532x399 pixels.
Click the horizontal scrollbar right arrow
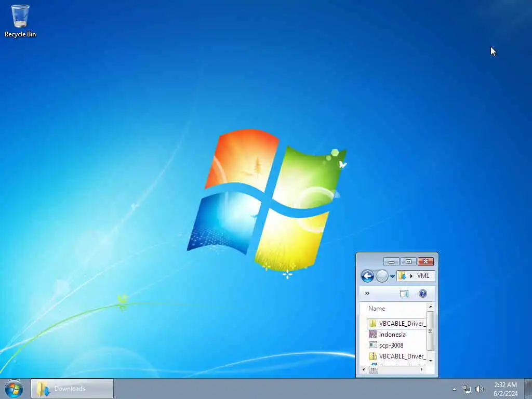pyautogui.click(x=422, y=369)
